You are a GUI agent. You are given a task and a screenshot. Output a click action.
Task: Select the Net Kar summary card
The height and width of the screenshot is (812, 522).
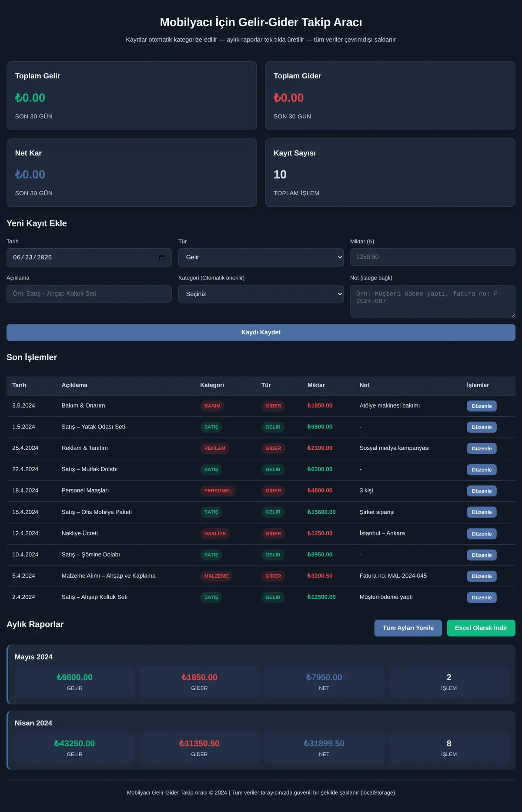[x=131, y=173]
